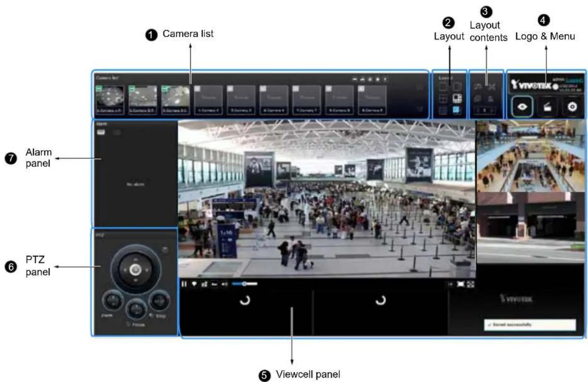Click the PTZ home center button
Image resolution: width=588 pixels, height=382 pixels.
136,270
